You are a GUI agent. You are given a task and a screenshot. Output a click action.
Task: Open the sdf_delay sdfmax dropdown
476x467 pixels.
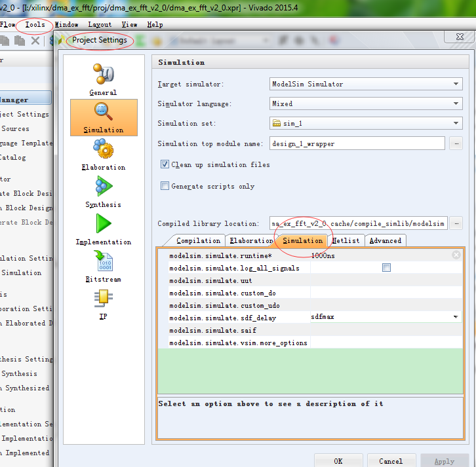click(x=456, y=318)
